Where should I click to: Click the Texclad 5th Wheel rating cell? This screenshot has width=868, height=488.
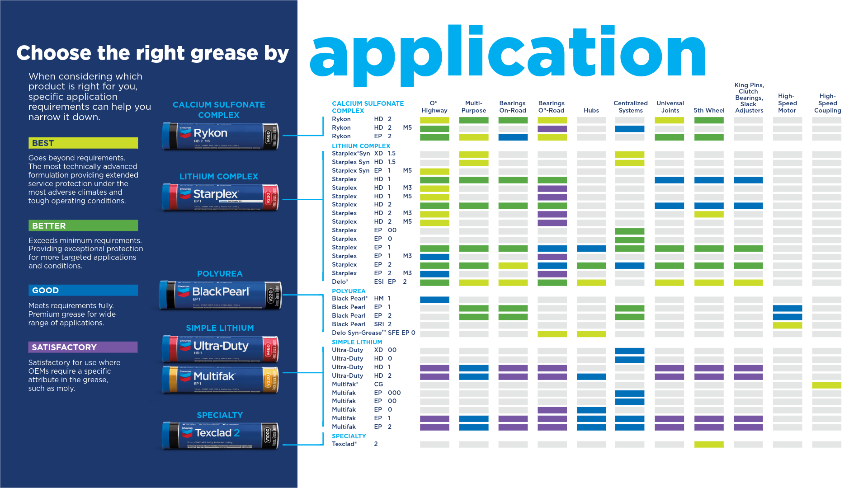708,445
